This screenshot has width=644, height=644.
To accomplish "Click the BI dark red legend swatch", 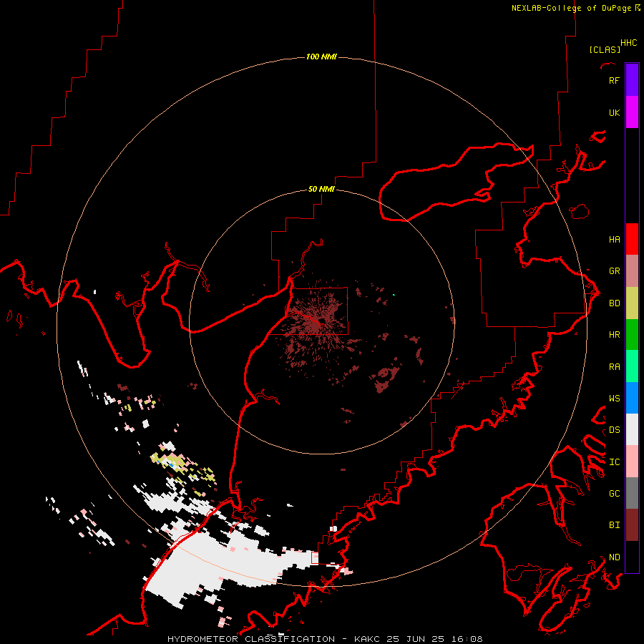I will (632, 525).
